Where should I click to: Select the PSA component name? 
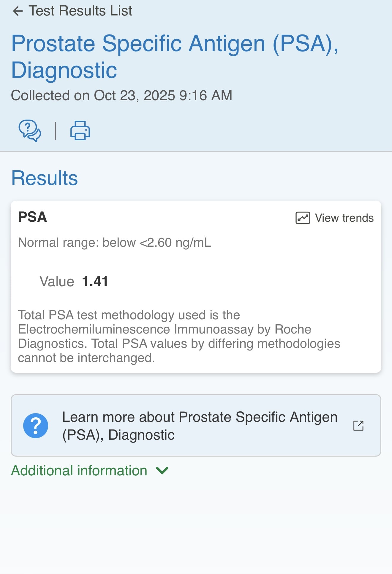(33, 217)
